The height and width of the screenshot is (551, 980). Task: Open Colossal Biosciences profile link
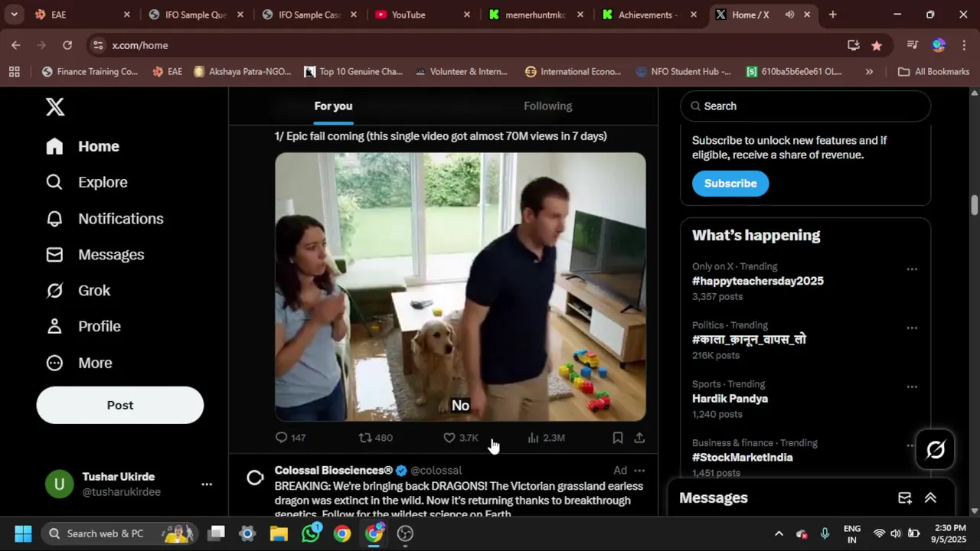tap(334, 471)
